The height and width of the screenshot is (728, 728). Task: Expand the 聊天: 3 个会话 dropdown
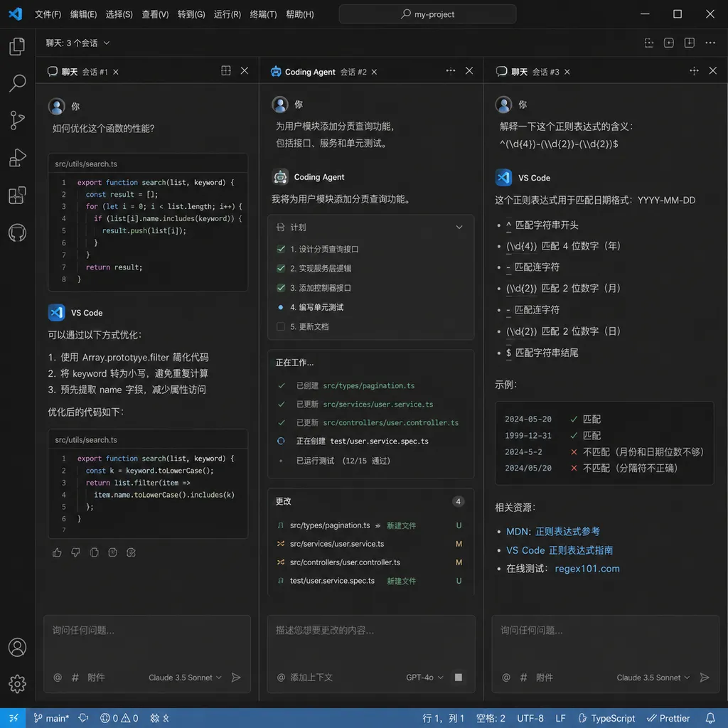click(78, 43)
